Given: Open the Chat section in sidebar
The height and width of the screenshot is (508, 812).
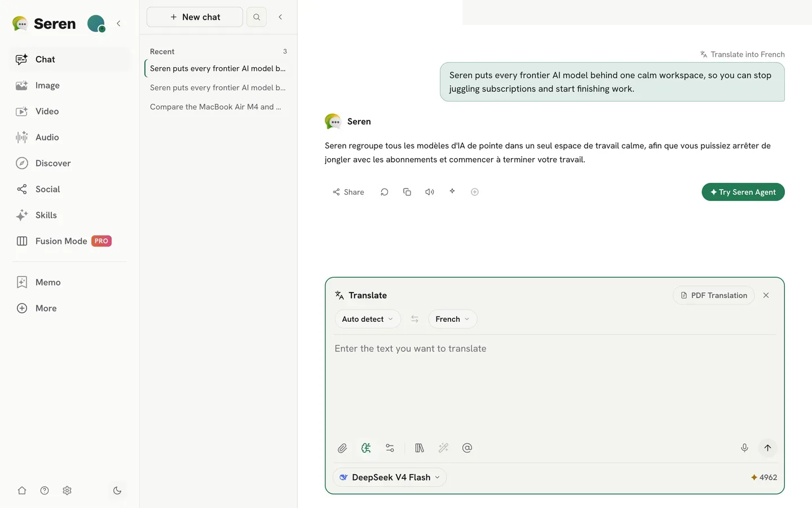Looking at the screenshot, I should coord(70,59).
